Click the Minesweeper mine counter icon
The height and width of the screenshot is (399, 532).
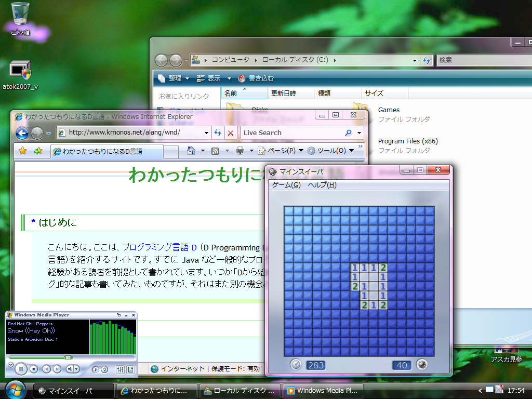pyautogui.click(x=422, y=364)
